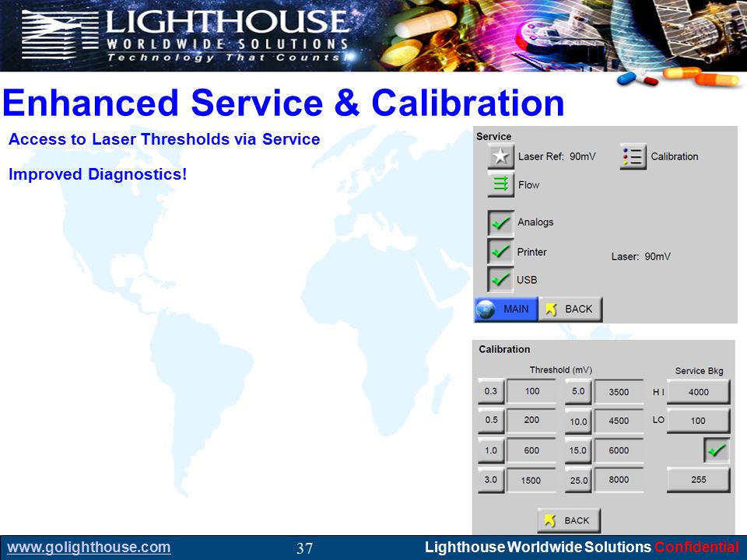Click the 'Service Bkg' heading
The height and width of the screenshot is (560, 747).
point(699,371)
